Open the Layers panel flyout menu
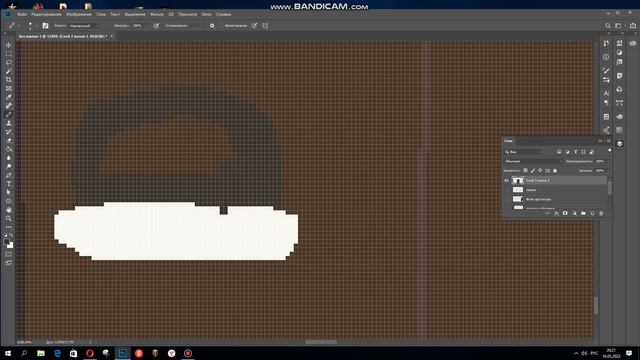 [x=608, y=141]
